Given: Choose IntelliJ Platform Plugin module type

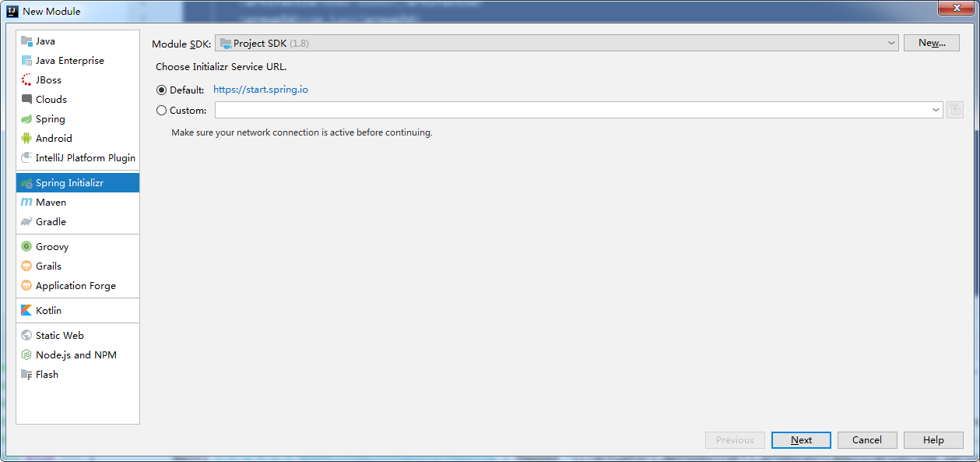Looking at the screenshot, I should click(78, 158).
